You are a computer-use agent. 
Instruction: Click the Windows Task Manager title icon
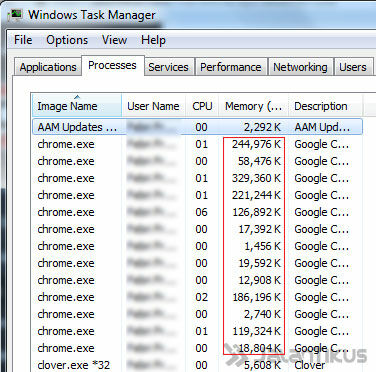point(15,15)
